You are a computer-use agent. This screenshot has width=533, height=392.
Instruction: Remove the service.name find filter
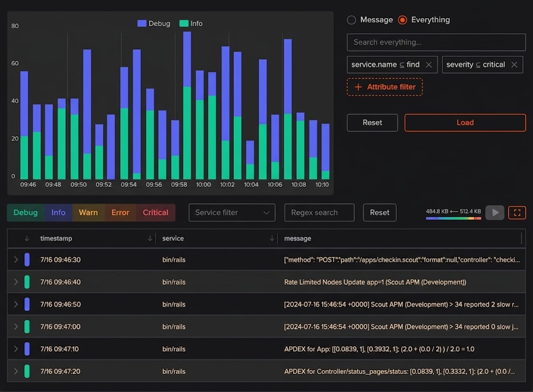(429, 65)
